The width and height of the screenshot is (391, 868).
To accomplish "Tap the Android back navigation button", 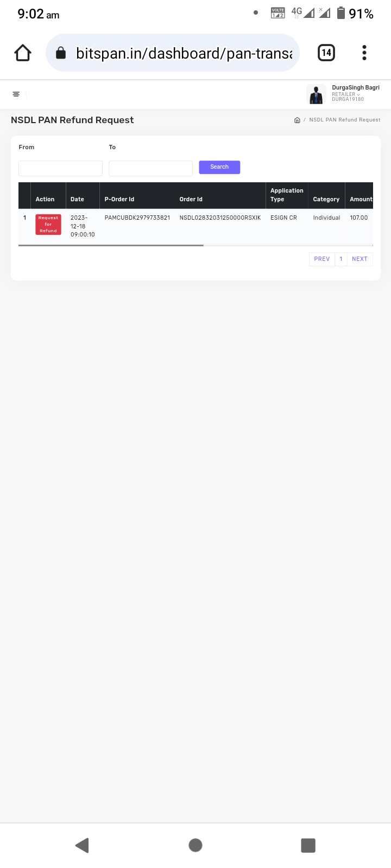I will [82, 845].
